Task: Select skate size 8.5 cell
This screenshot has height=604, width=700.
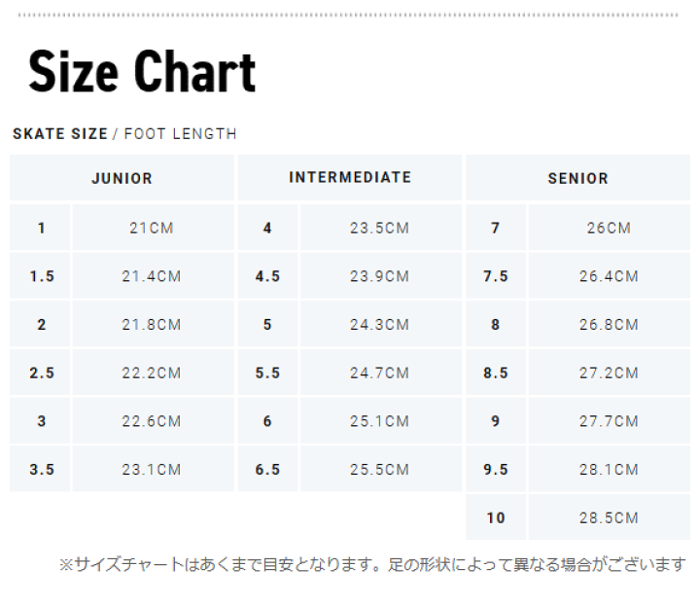Action: 496,373
